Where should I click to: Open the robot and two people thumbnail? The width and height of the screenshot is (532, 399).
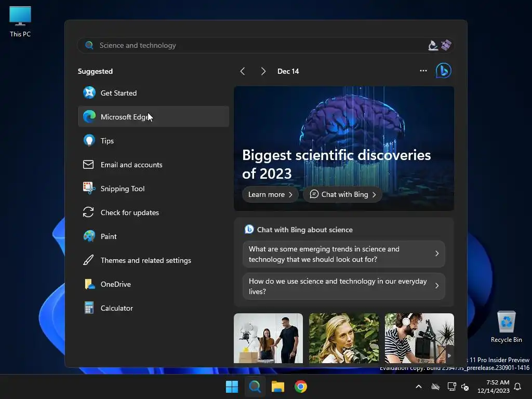[268, 338]
